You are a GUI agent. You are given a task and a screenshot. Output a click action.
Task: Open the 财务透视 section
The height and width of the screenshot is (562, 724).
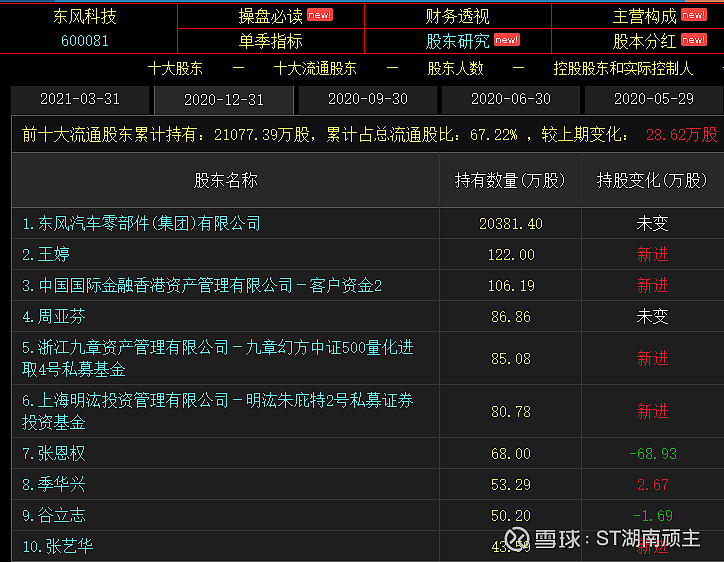[x=457, y=17]
